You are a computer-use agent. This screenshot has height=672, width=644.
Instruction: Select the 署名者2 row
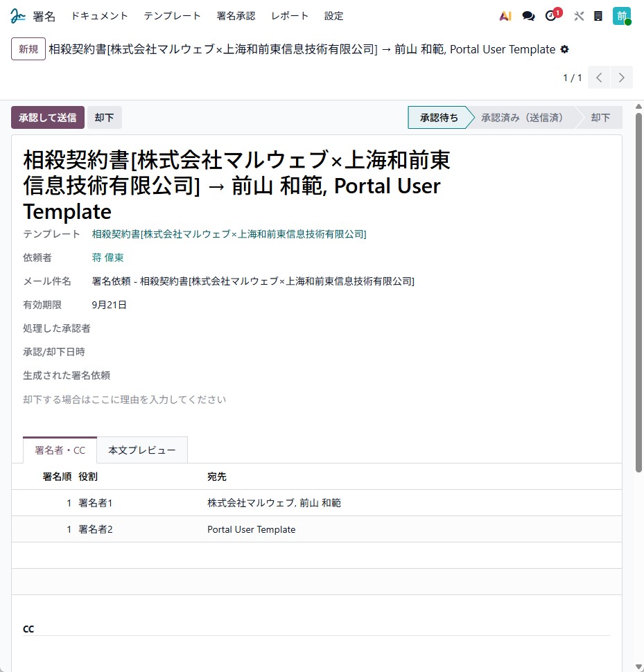click(x=316, y=529)
